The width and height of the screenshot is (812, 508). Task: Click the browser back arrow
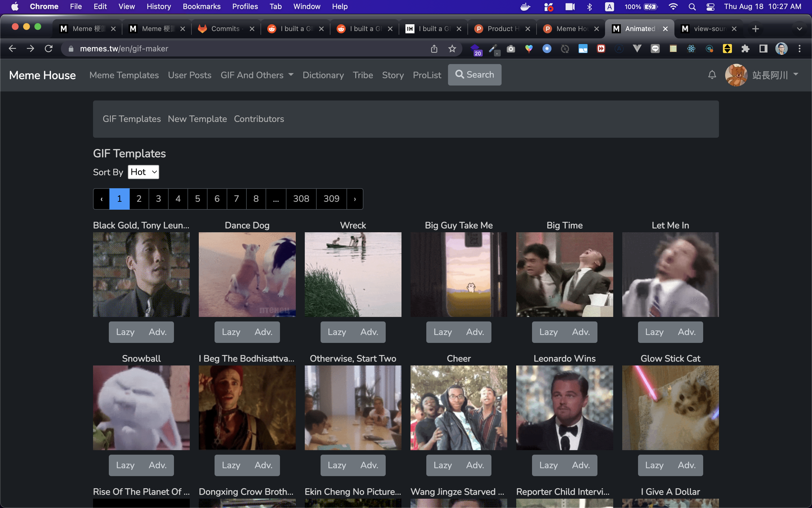point(12,49)
